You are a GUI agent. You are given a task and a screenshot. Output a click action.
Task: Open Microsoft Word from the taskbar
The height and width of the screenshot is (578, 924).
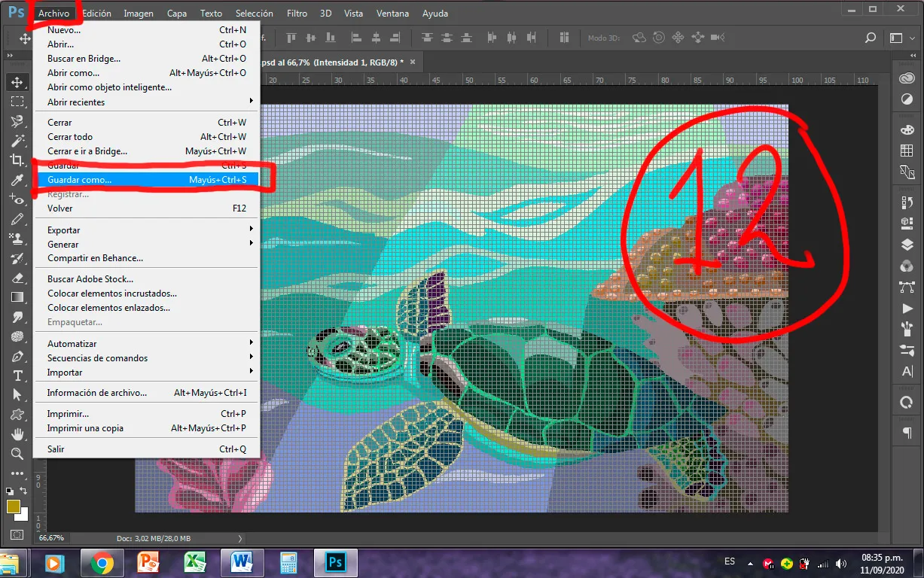point(241,562)
